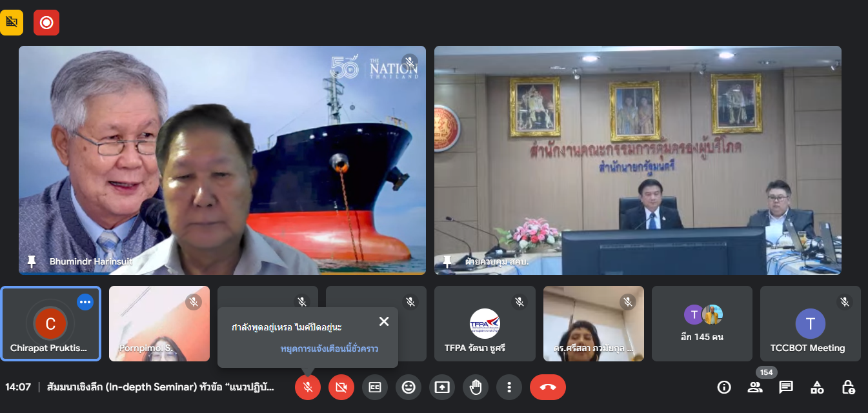Open the emoji reactions picker
868x413 pixels.
409,387
